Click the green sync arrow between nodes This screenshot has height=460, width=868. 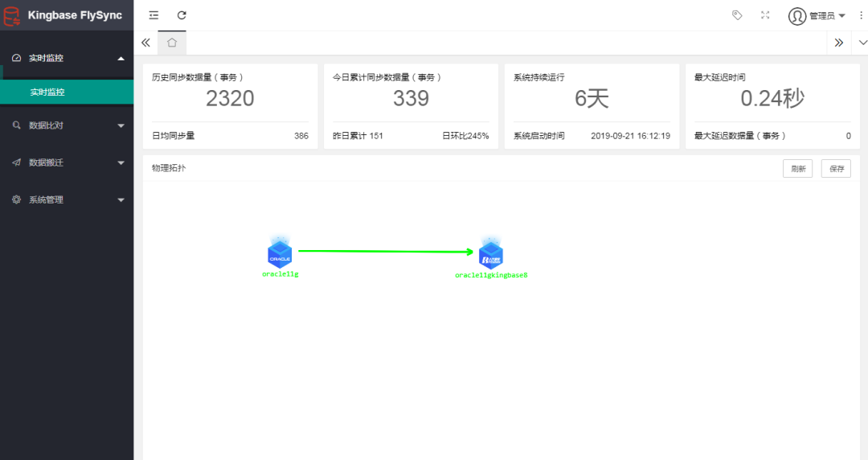click(x=386, y=252)
